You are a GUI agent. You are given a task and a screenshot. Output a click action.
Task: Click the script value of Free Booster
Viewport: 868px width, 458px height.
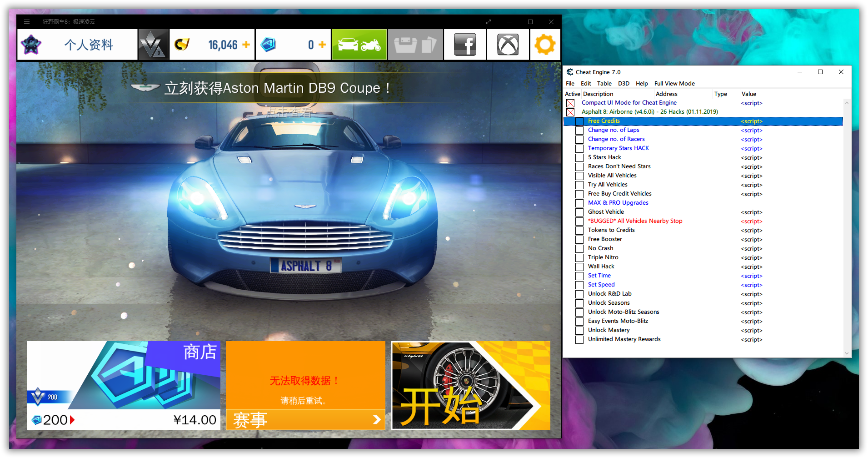click(x=752, y=240)
